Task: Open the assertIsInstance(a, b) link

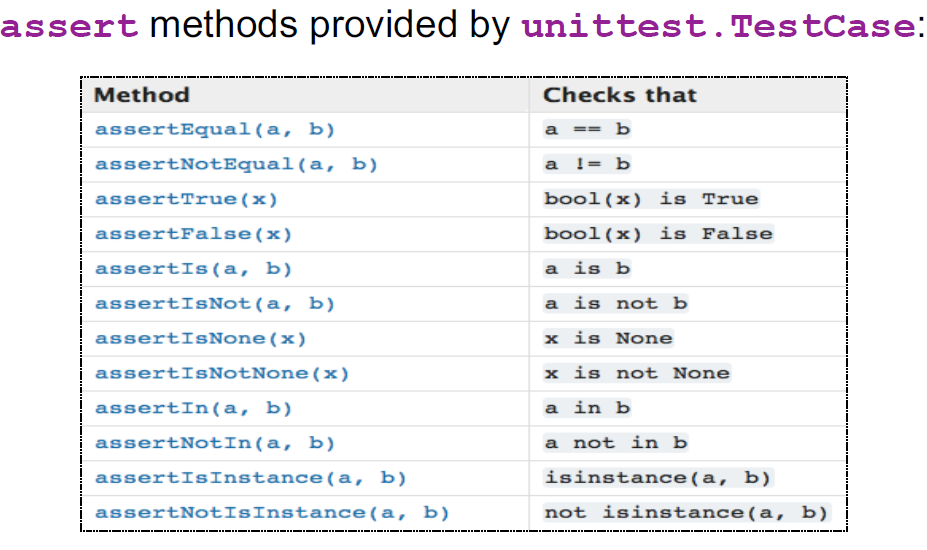Action: 251,478
